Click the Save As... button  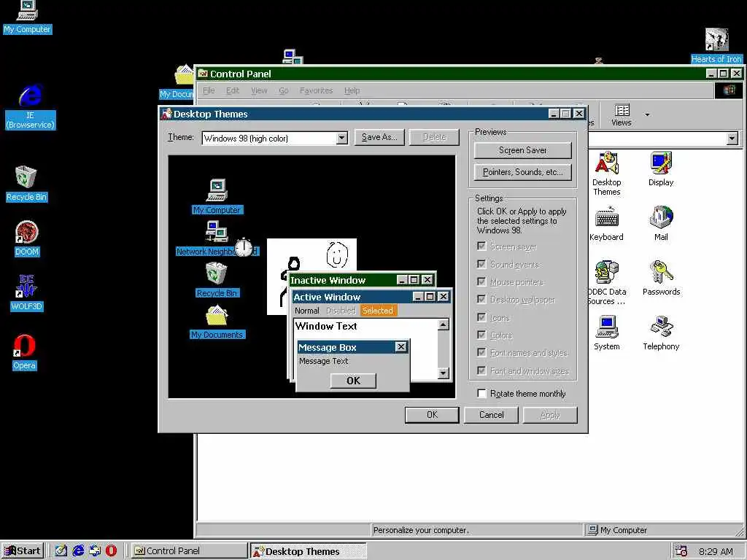pyautogui.click(x=379, y=137)
